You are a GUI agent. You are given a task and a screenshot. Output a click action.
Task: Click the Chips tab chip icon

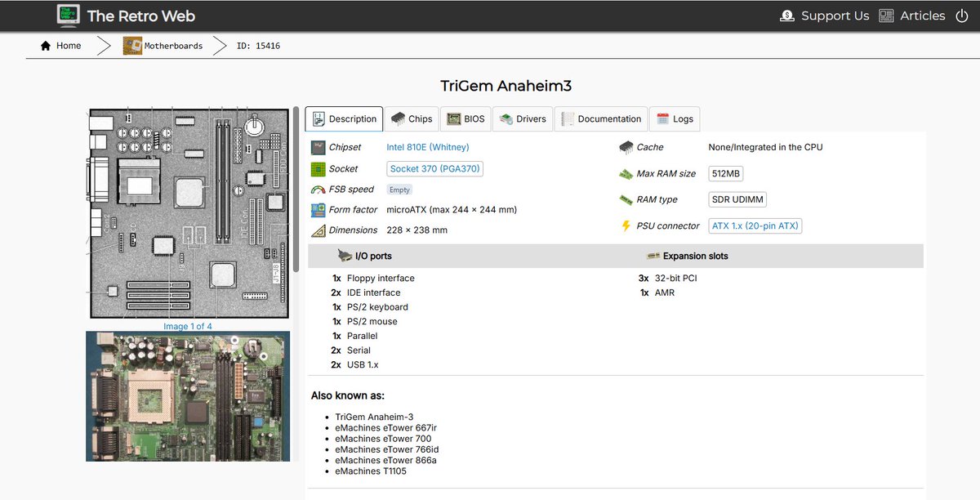tap(398, 118)
